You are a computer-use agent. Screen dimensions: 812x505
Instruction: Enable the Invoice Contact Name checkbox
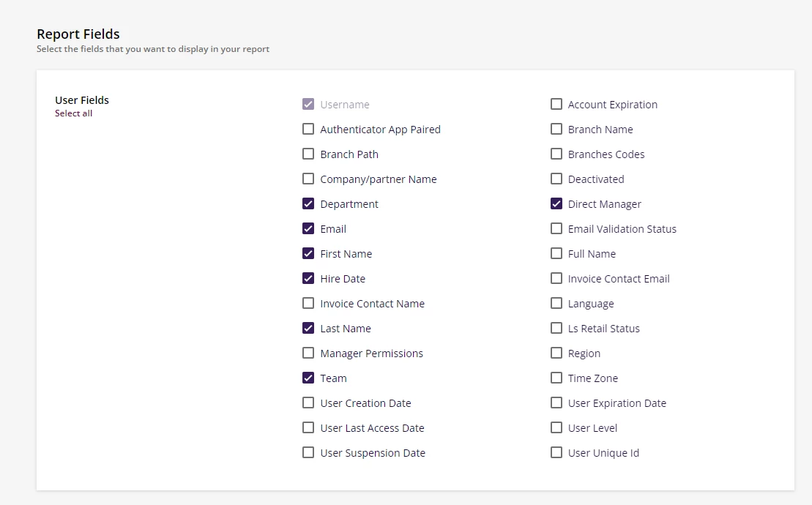[308, 304]
